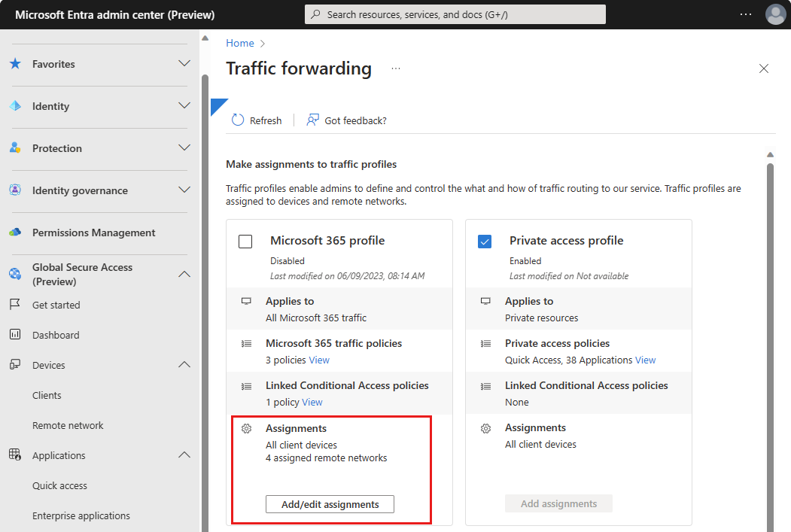This screenshot has width=791, height=532.
Task: Click the search magnifier icon
Action: [316, 14]
